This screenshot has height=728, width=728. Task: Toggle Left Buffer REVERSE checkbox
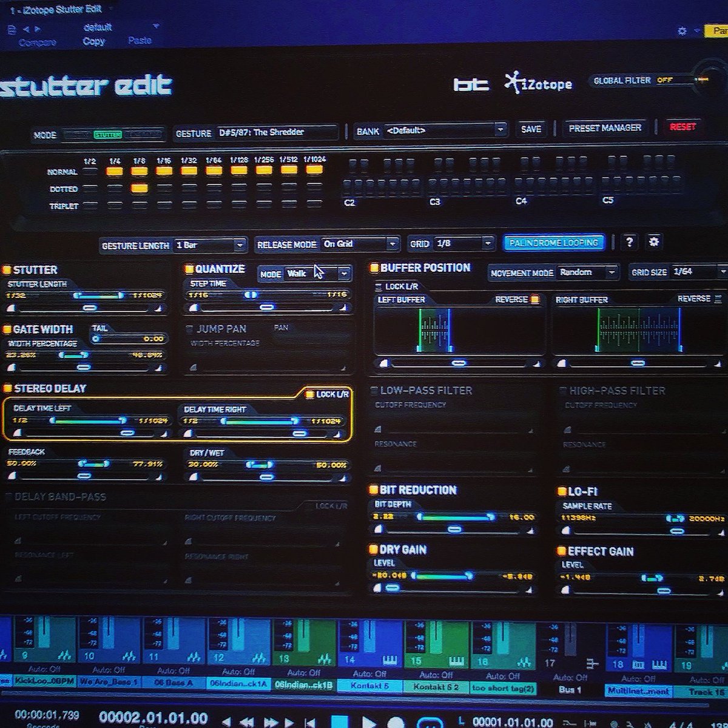tap(534, 299)
